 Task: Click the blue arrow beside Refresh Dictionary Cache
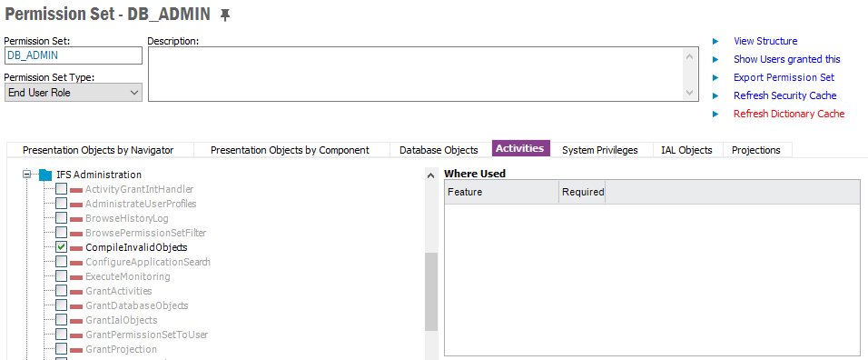[715, 115]
